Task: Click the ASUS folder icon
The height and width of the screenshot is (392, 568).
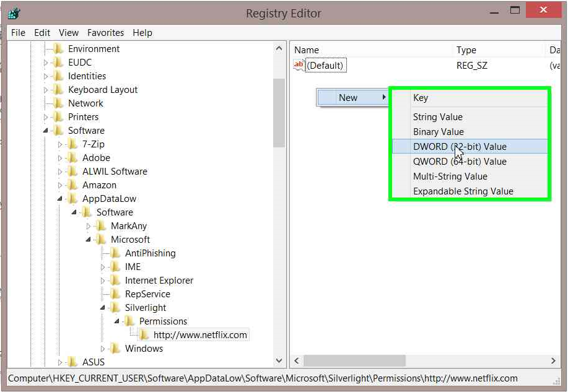Action: pyautogui.click(x=72, y=362)
